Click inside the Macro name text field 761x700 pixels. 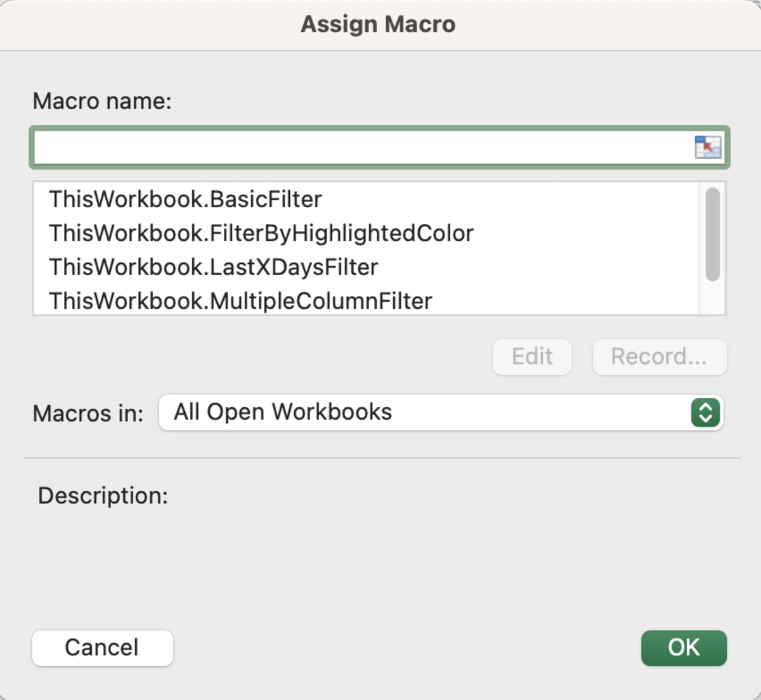point(361,148)
